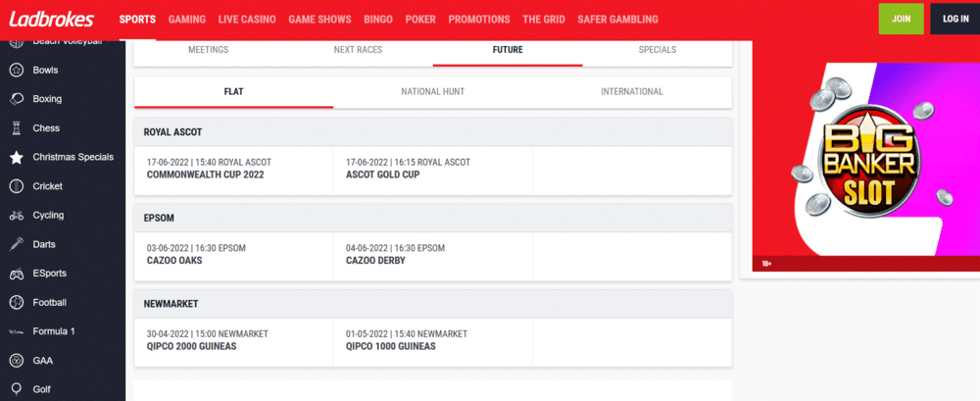980x401 pixels.
Task: Select the Chess rook icon
Action: click(17, 128)
